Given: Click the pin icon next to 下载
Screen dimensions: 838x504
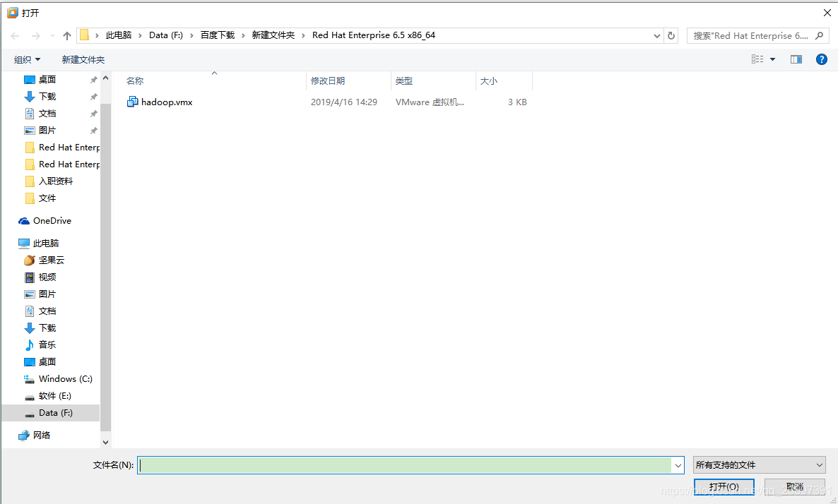Looking at the screenshot, I should pyautogui.click(x=93, y=97).
